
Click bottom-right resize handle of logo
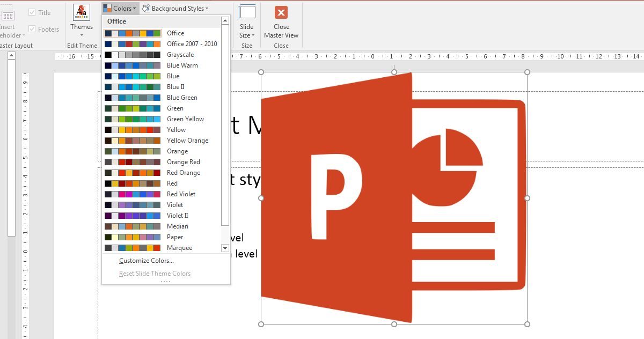point(527,324)
